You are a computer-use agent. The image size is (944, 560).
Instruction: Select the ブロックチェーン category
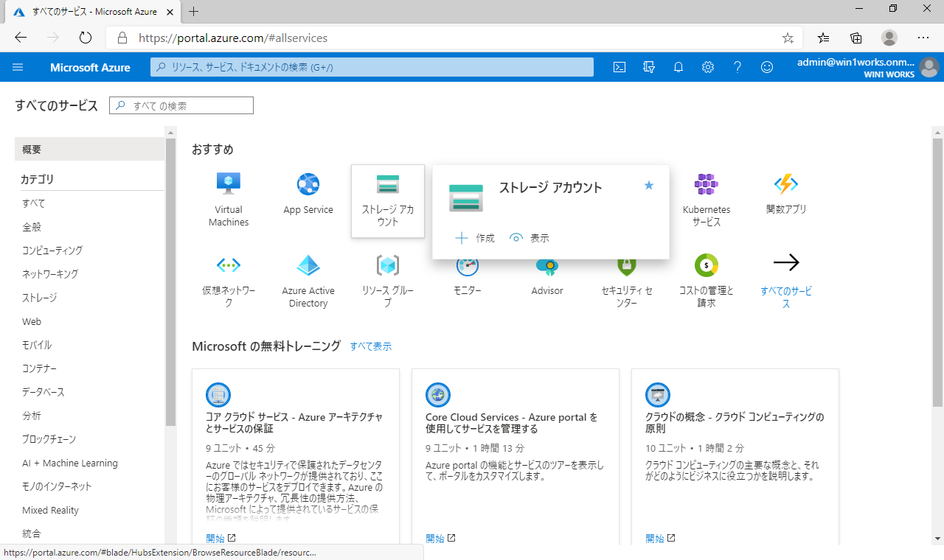49,439
